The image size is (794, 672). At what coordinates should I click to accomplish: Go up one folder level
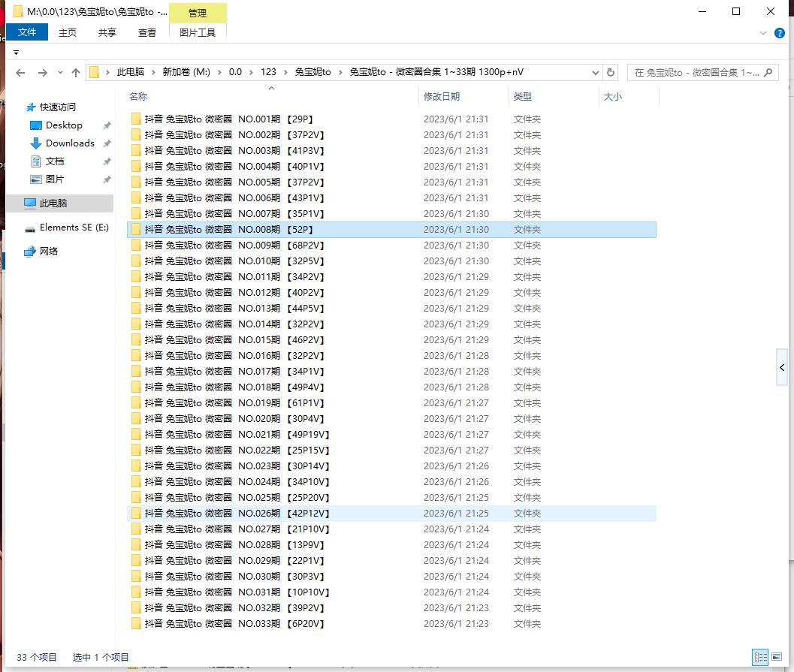point(76,73)
